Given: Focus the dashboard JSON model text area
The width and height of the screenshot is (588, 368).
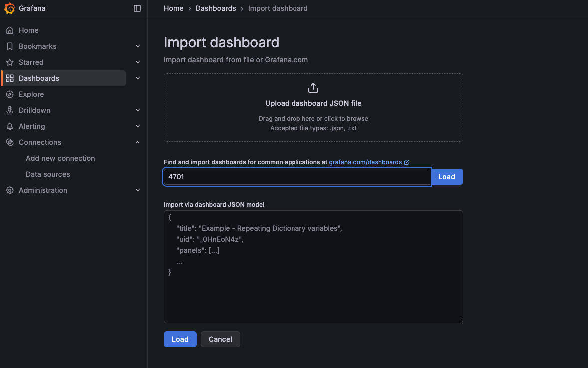Looking at the screenshot, I should click(x=313, y=267).
